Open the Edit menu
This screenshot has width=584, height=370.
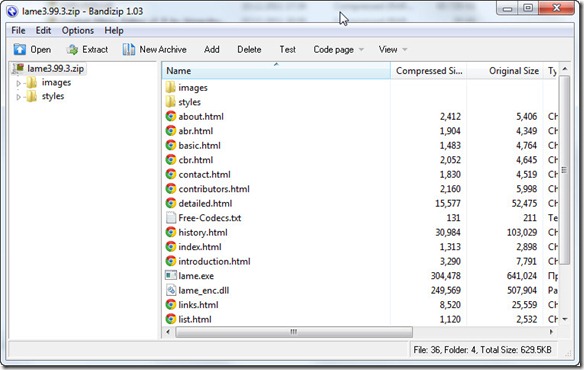point(43,31)
